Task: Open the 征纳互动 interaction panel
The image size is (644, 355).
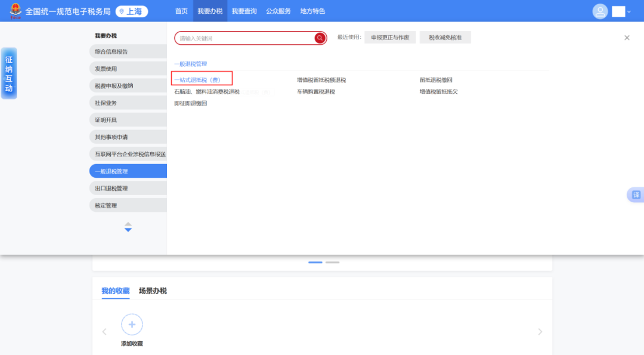Action: coord(8,74)
